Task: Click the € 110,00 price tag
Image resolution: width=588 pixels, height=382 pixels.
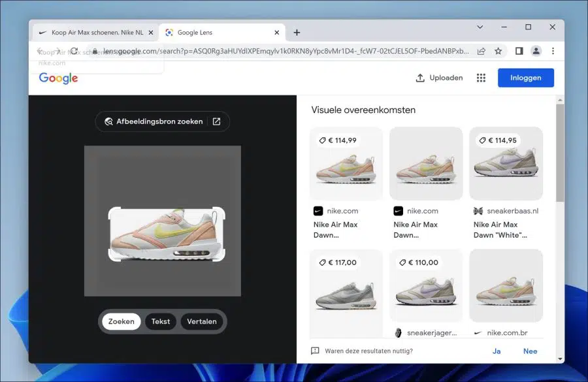Action: (x=419, y=263)
